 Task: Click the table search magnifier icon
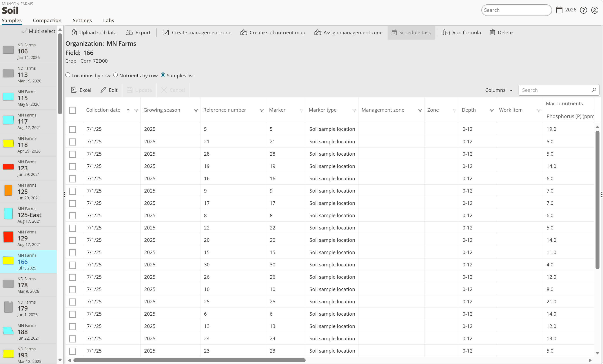pos(594,90)
